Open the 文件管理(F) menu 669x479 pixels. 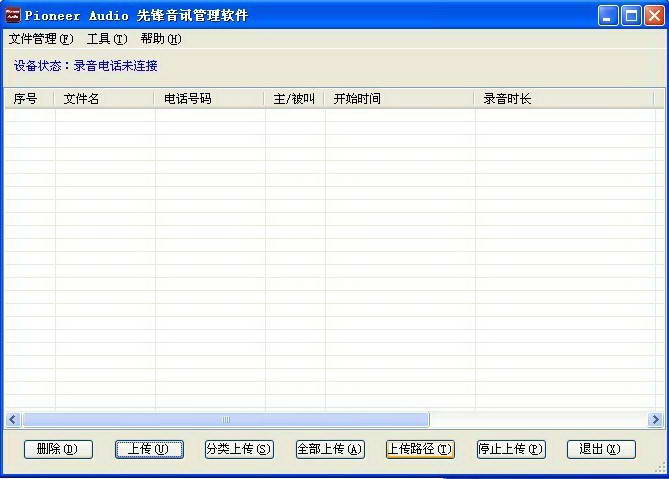tap(41, 39)
